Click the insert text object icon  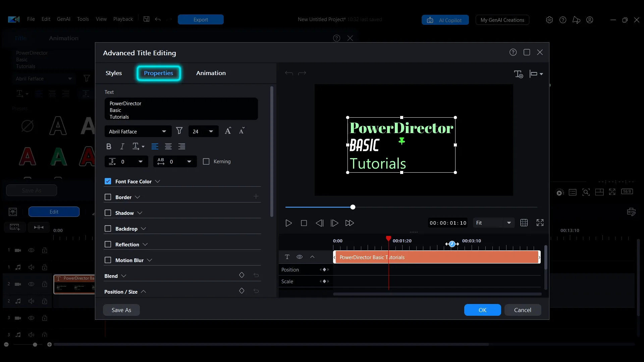519,74
